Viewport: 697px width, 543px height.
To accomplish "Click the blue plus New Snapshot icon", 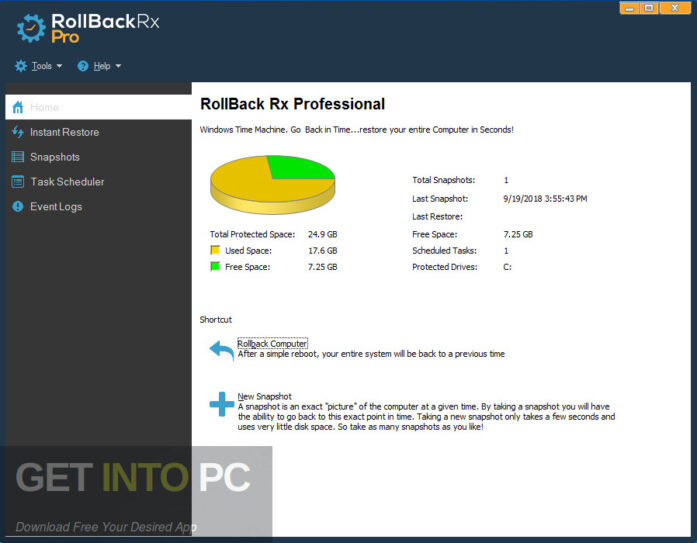I will click(x=221, y=404).
